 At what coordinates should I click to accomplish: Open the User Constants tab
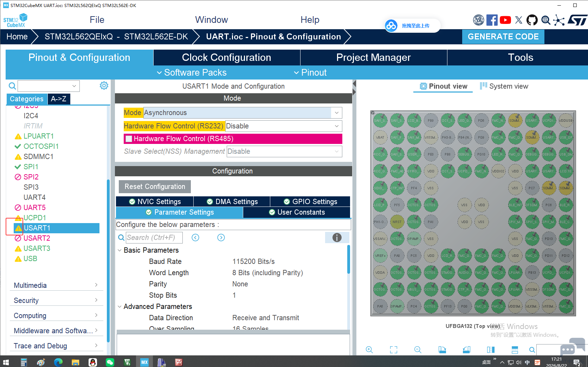point(297,212)
